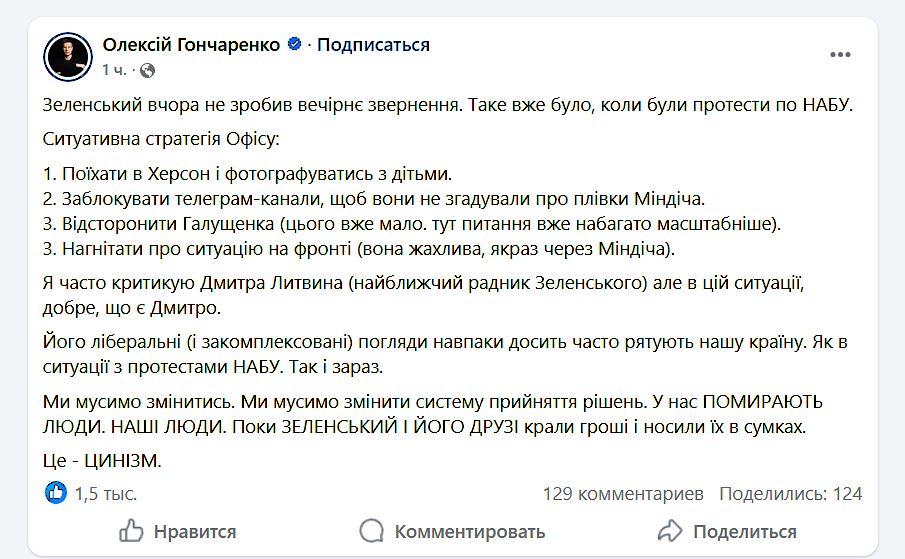Screen dimensions: 905x559
Task: Expand the 129 комментариев list
Action: 623,493
